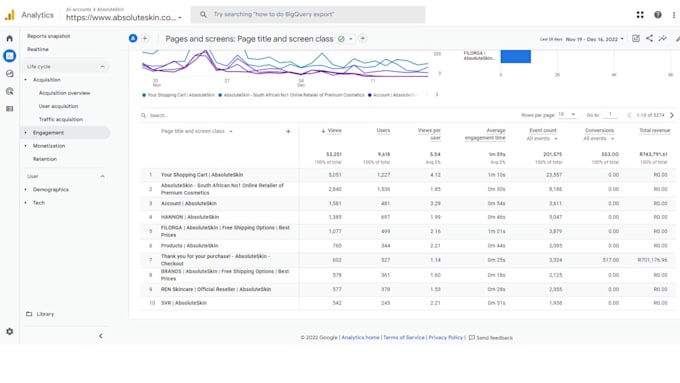Open User acquisition report

click(59, 106)
